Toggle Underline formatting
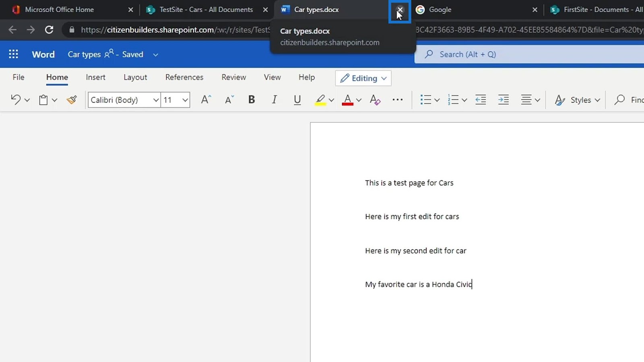This screenshot has width=644, height=362. click(297, 100)
